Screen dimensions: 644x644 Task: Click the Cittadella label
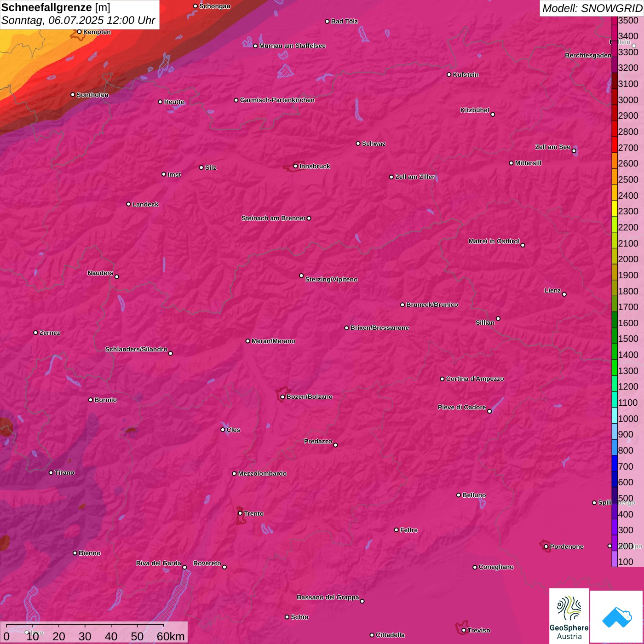[390, 635]
